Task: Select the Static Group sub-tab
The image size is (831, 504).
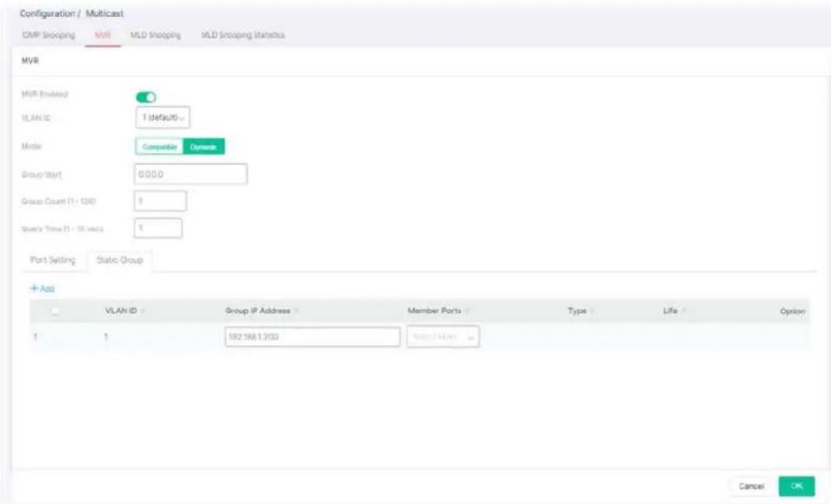Action: 120,260
